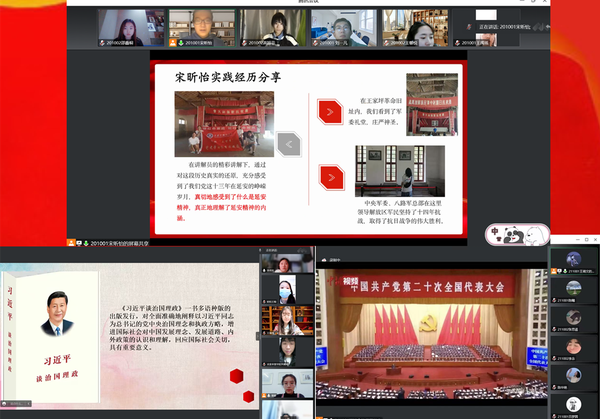
Task: Click the lower red right-arrow icon on slide
Action: (327, 178)
